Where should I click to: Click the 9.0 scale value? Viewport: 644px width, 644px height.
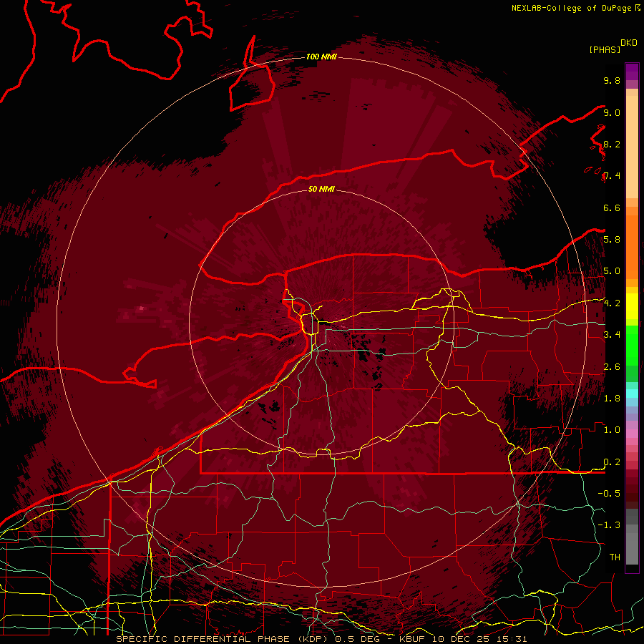click(612, 112)
